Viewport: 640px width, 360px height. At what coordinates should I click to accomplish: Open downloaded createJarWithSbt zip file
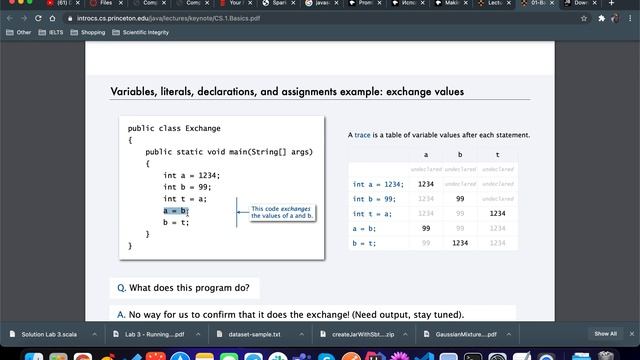click(x=357, y=334)
